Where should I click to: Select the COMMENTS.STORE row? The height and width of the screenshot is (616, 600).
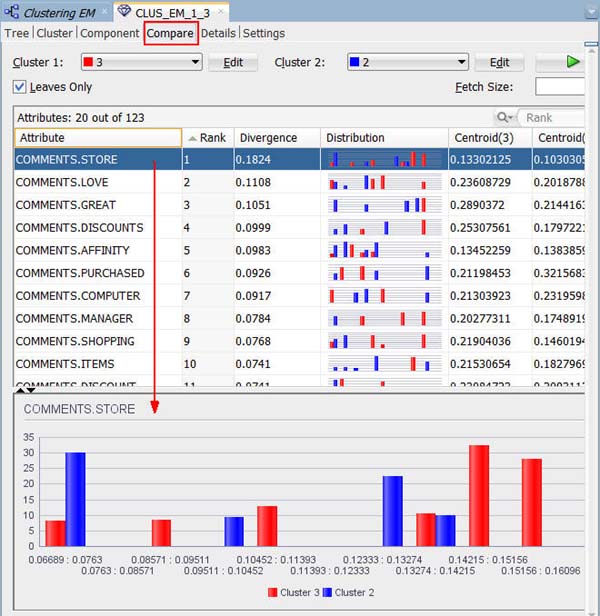pos(299,160)
